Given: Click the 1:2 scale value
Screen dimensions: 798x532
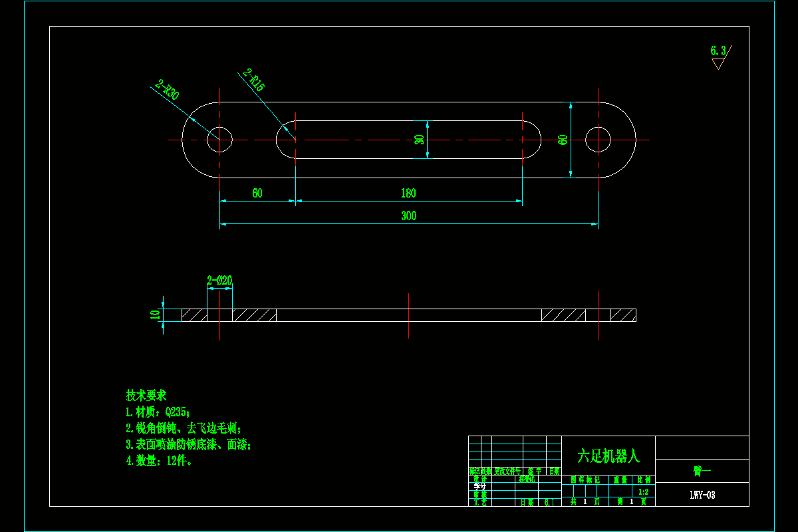Looking at the screenshot, I should click(643, 491).
